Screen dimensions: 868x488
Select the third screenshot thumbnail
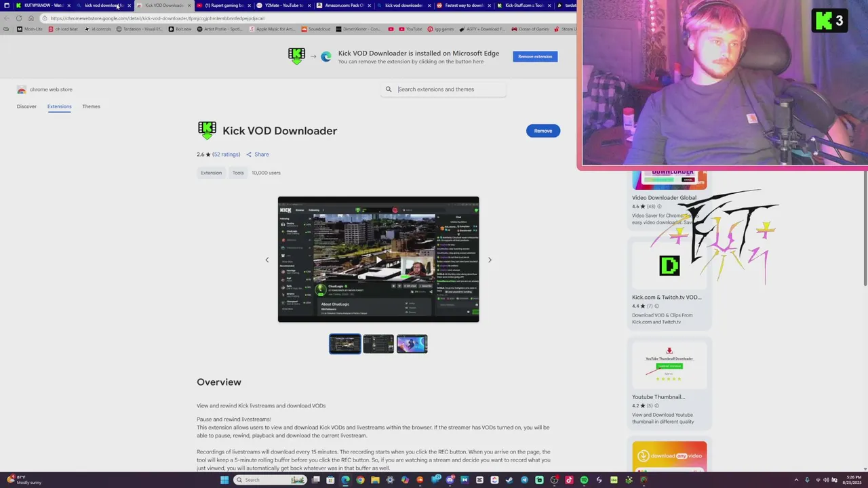pos(412,344)
